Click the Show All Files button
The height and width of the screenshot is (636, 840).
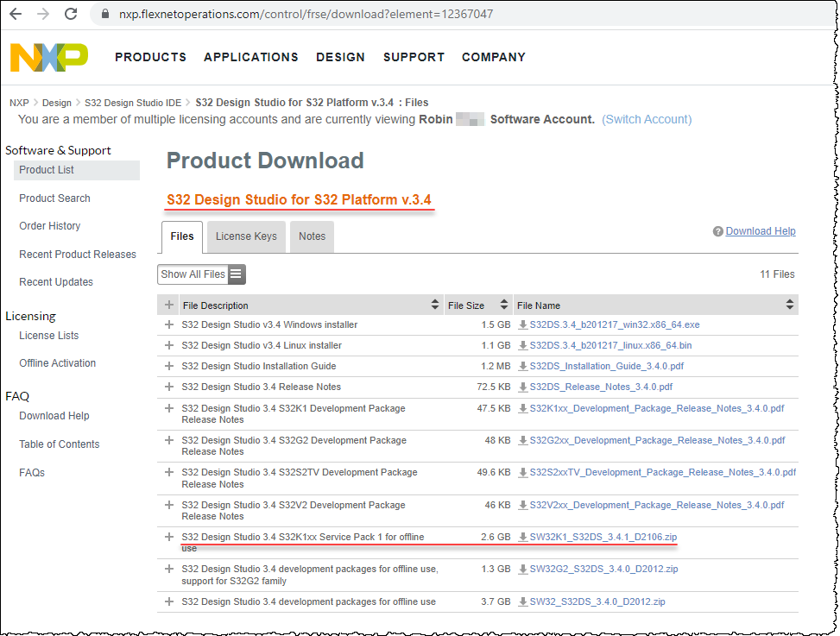coord(201,274)
